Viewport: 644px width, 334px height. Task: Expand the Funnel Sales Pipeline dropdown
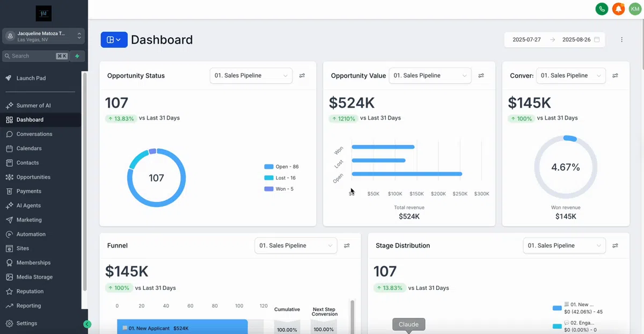(296, 245)
